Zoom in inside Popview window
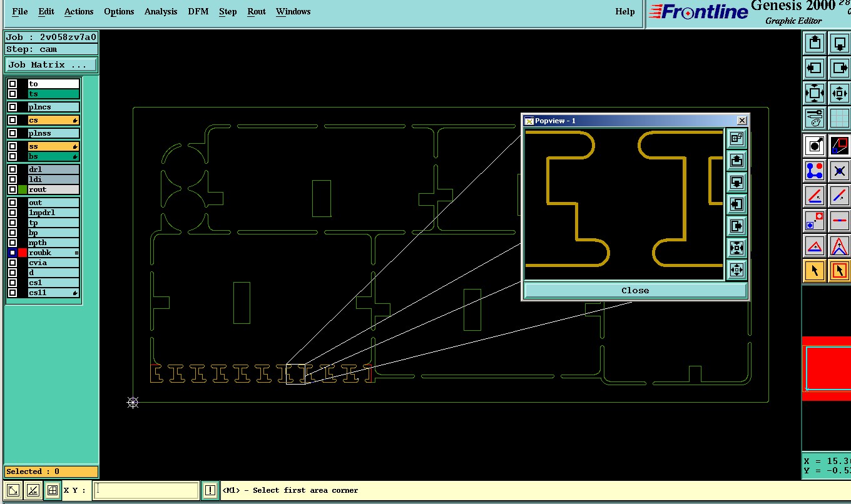This screenshot has width=851, height=504. coord(736,248)
